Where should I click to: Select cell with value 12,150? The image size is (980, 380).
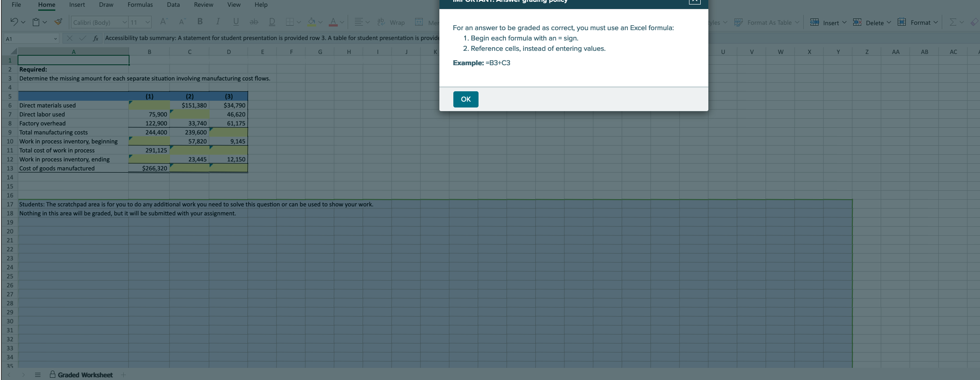pos(228,159)
